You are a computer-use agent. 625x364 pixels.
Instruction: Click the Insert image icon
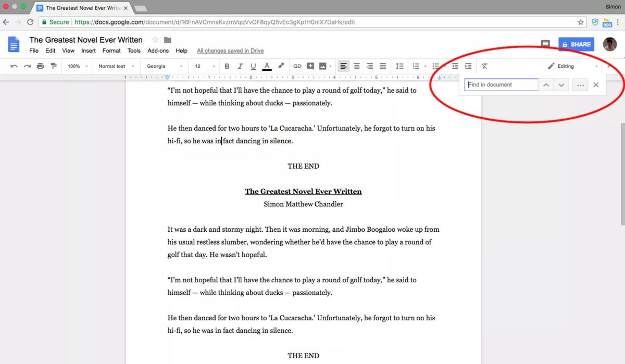[x=323, y=66]
